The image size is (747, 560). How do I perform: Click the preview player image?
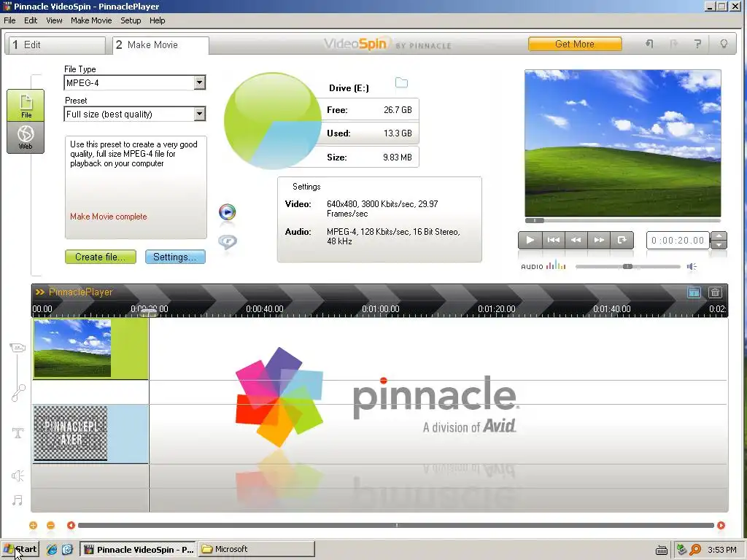click(623, 144)
